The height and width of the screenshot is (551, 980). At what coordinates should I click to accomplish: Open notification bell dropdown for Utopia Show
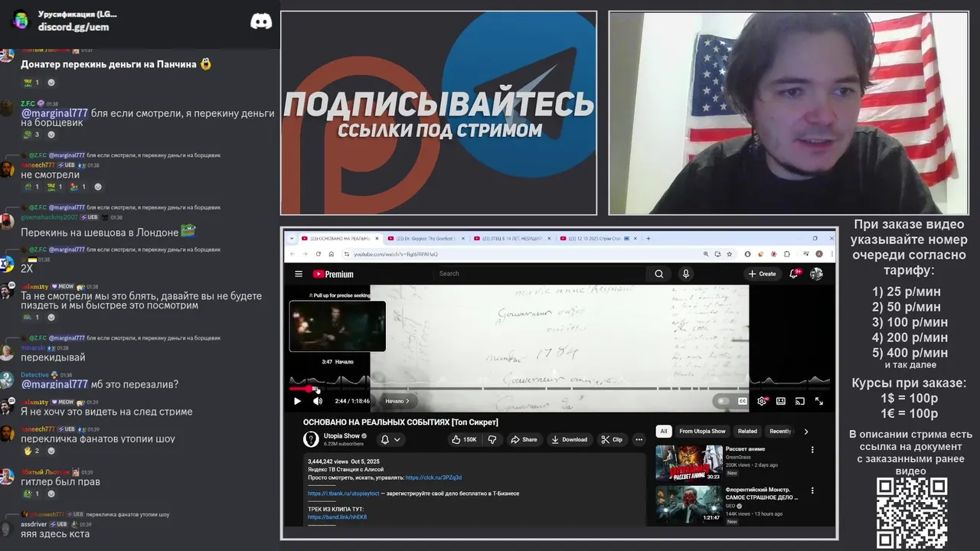click(x=390, y=439)
